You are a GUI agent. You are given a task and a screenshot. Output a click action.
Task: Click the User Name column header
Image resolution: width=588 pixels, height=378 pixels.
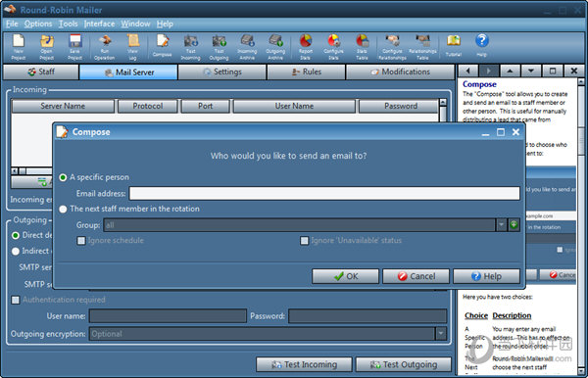coord(294,106)
